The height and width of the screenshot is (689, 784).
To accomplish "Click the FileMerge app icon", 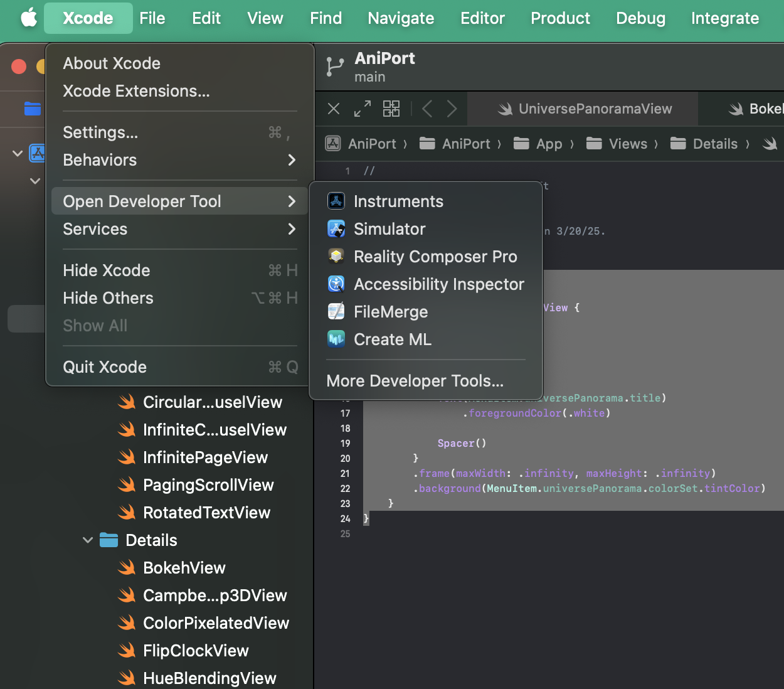I will (x=336, y=311).
